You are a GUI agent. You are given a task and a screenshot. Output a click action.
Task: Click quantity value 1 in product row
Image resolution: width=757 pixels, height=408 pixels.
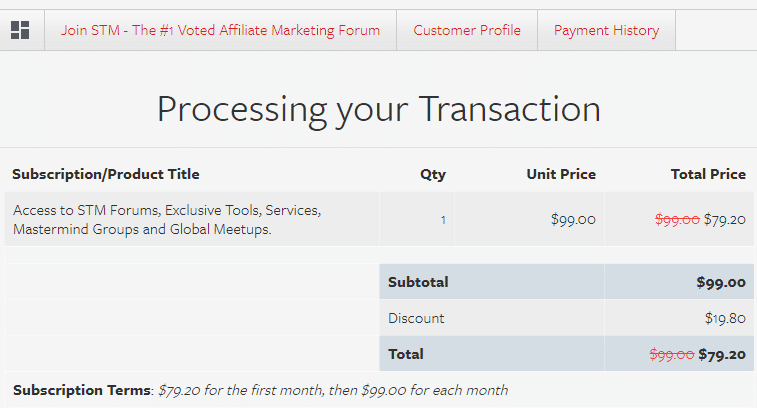click(443, 220)
